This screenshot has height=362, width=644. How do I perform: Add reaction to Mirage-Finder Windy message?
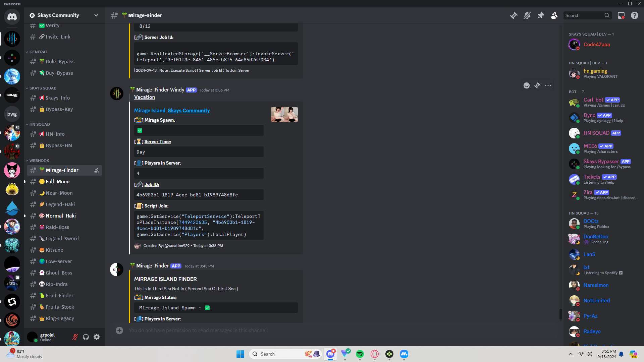527,85
